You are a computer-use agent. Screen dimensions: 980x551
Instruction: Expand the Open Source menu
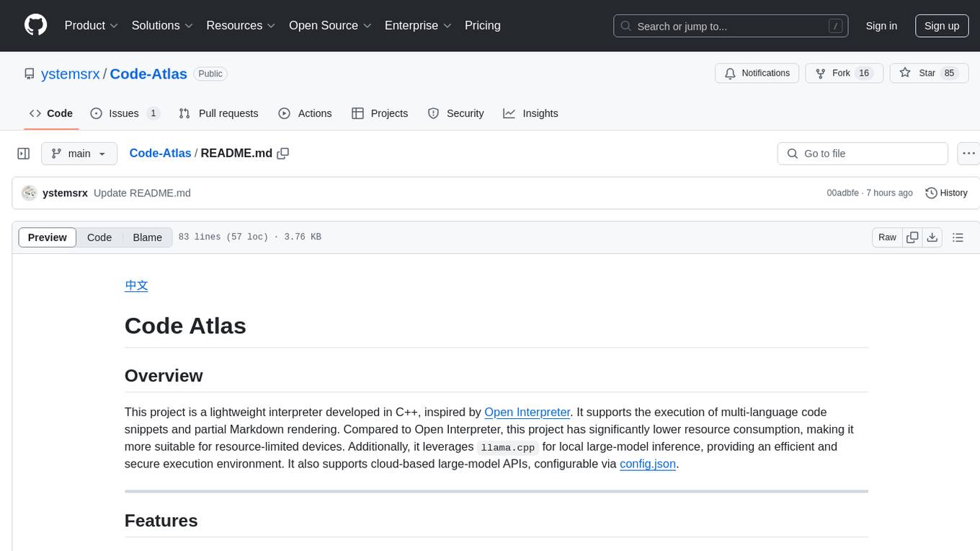[x=330, y=25]
